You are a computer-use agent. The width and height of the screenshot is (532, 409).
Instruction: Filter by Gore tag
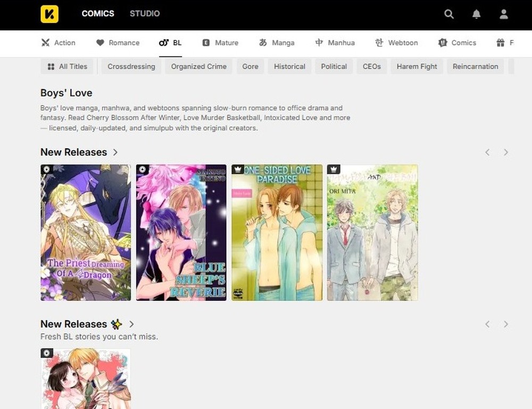251,67
